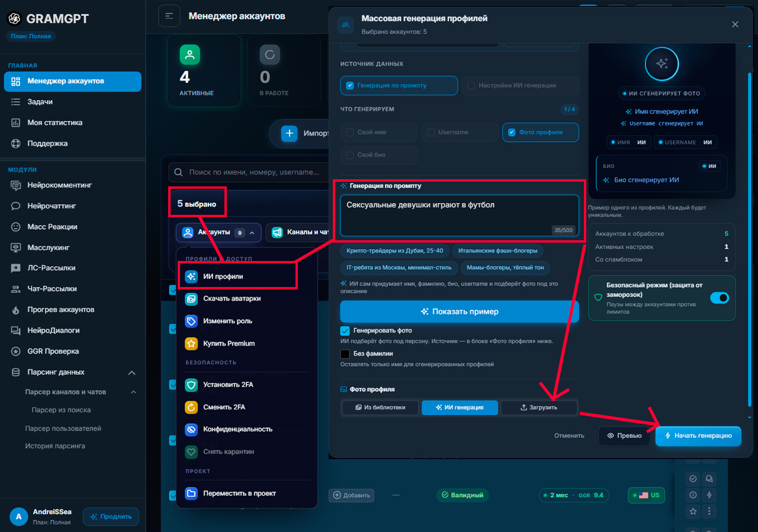758x532 pixels.
Task: Click the chat bubbles icon in the account row
Action: (x=709, y=479)
